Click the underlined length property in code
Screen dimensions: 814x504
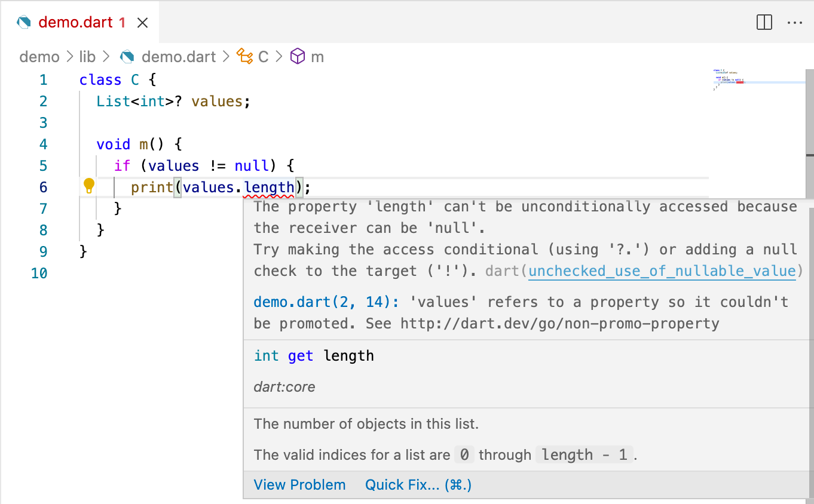click(x=269, y=188)
